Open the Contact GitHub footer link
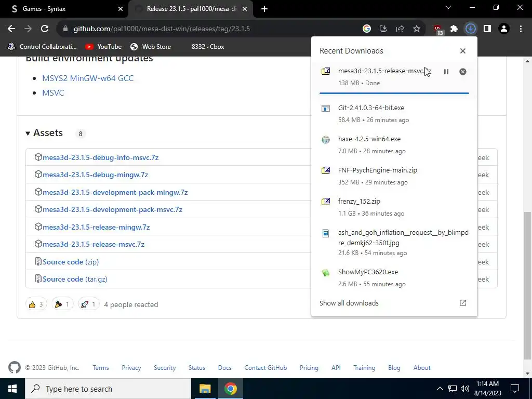 point(265,368)
